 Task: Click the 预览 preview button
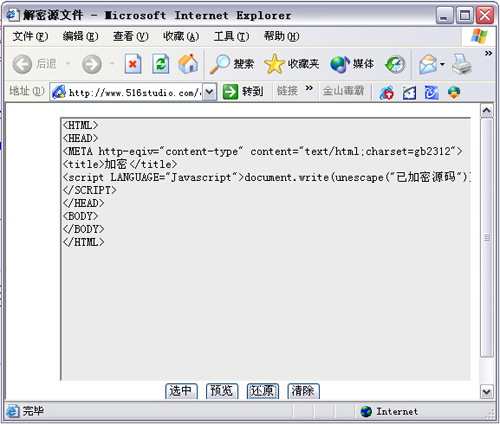pos(222,391)
